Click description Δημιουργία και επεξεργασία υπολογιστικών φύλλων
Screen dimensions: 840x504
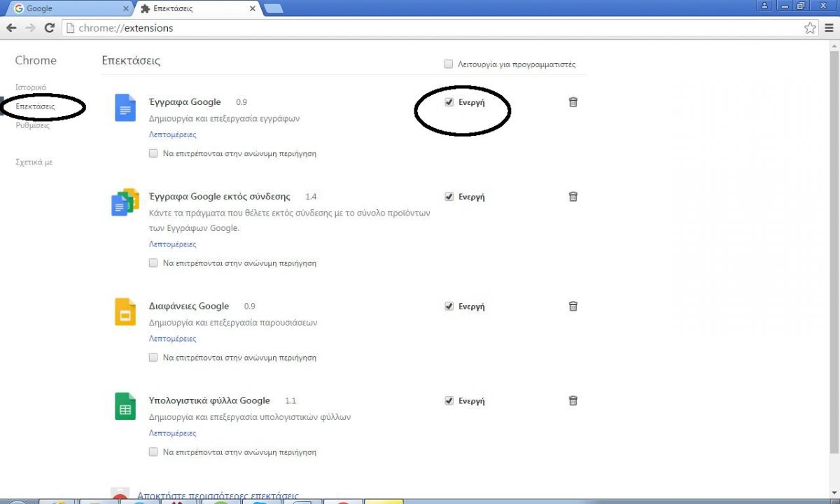[250, 417]
